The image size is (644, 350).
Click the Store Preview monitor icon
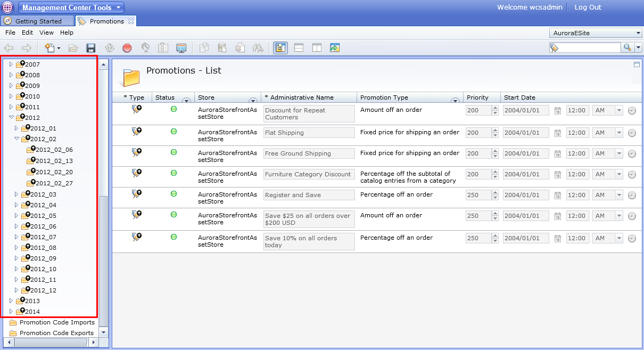[181, 47]
